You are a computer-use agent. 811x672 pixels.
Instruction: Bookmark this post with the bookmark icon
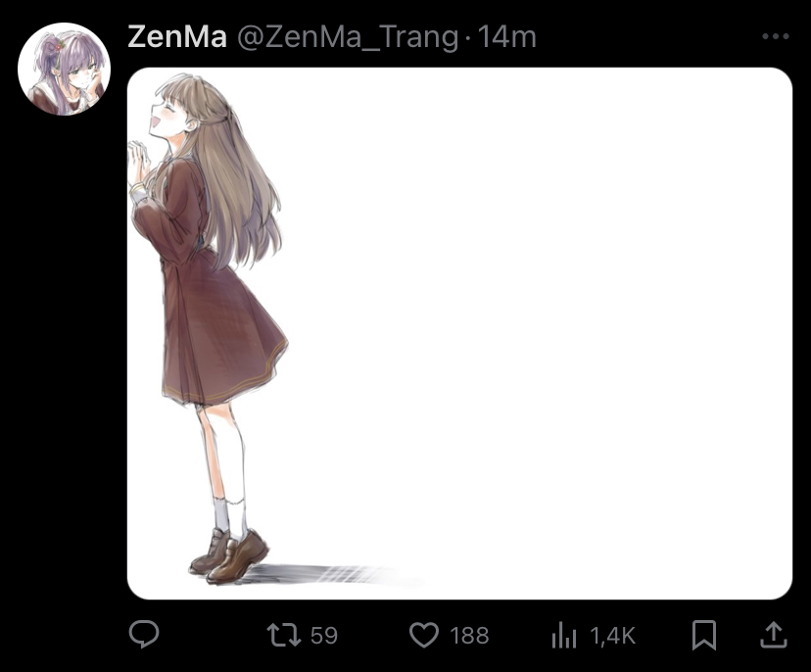[704, 635]
